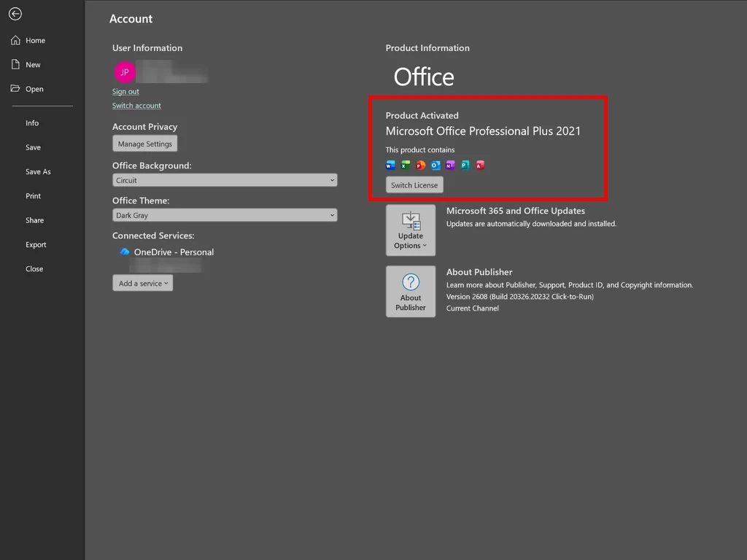This screenshot has width=747, height=560.
Task: Open Manage Settings for account privacy
Action: [145, 144]
